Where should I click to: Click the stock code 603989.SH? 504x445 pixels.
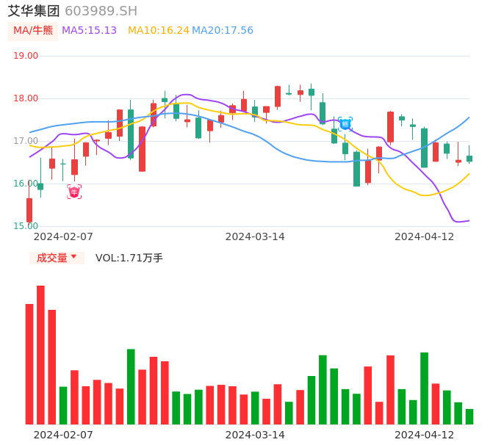pos(101,11)
